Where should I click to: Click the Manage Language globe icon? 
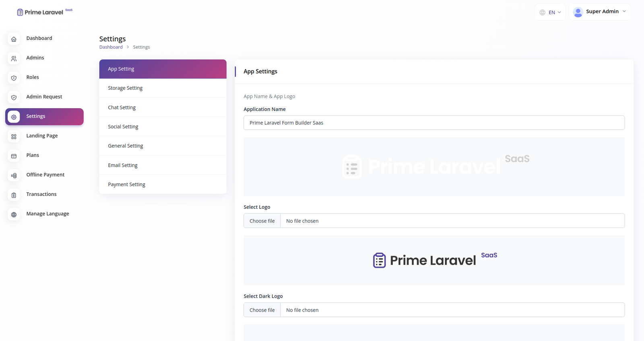click(14, 214)
